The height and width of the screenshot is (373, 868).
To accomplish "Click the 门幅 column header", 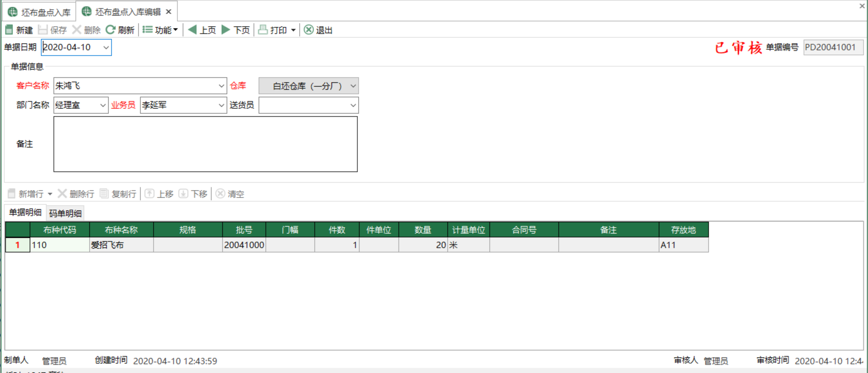I will click(x=290, y=230).
